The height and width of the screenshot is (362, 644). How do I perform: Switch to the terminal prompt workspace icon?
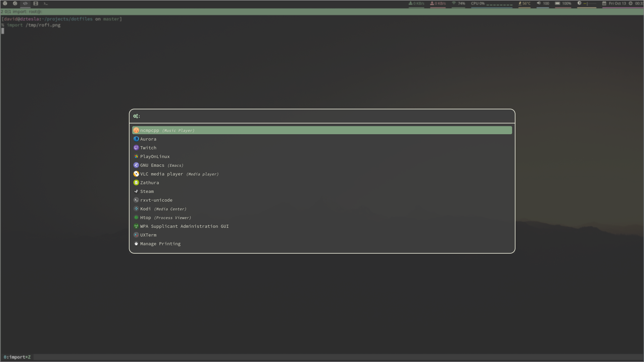point(46,3)
